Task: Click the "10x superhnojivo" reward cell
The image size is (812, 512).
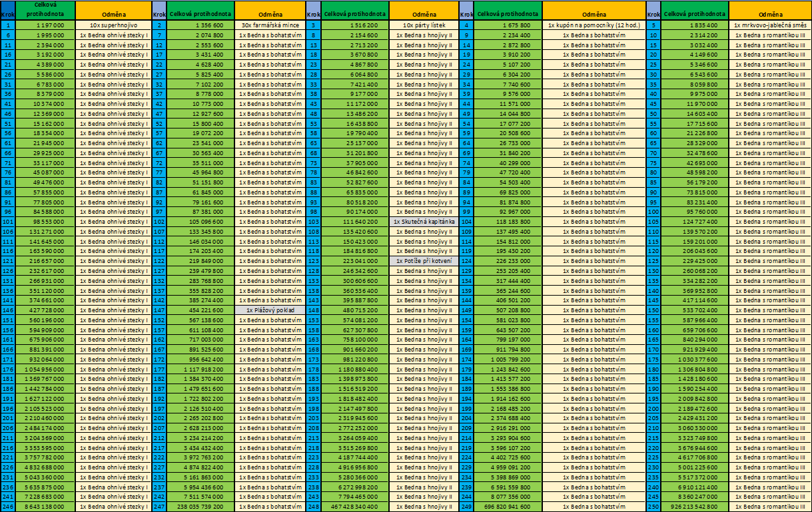Action: click(113, 25)
